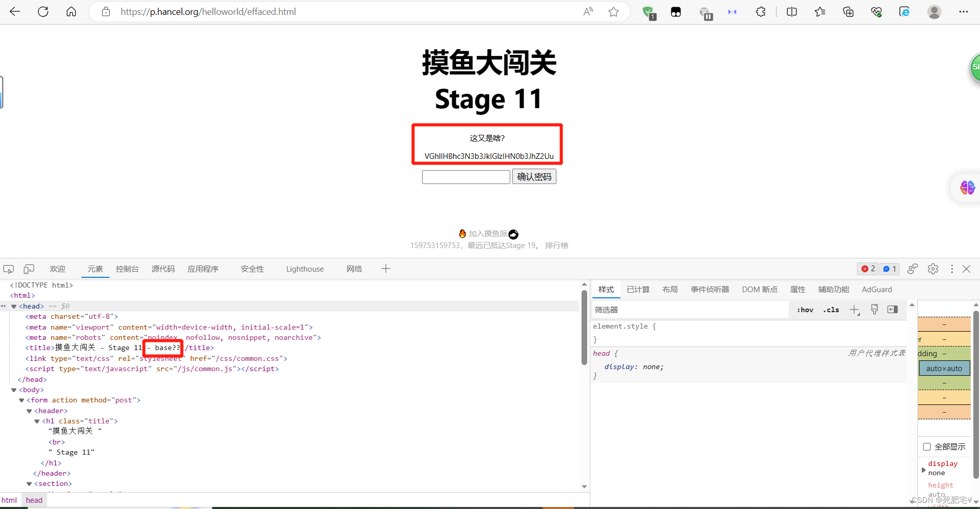Click auto×auto box model content area
Screen dimensions: 980x509
click(x=944, y=369)
